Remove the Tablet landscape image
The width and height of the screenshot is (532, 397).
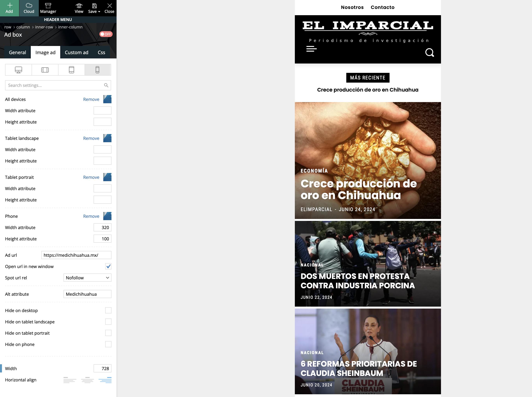pyautogui.click(x=91, y=138)
